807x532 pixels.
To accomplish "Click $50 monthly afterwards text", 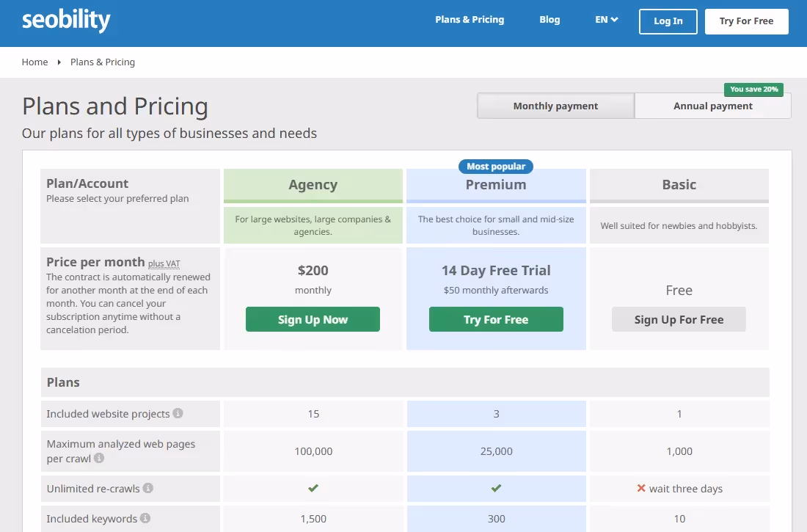I will [x=496, y=291].
